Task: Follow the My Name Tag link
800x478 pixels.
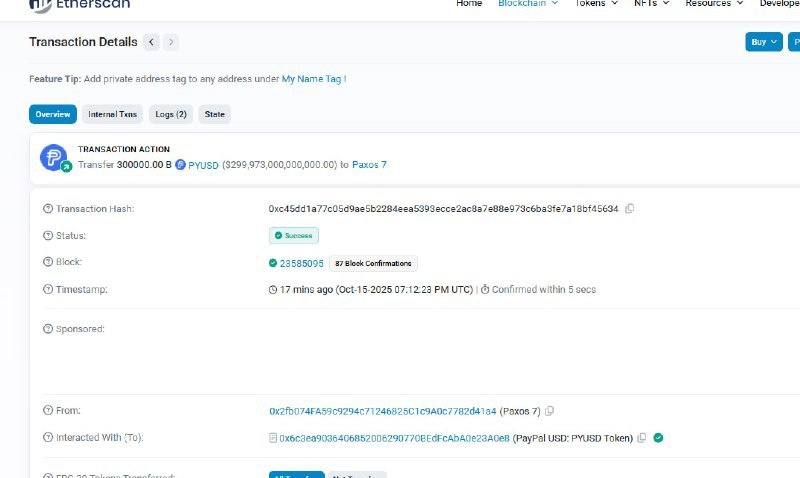Action: click(x=311, y=79)
